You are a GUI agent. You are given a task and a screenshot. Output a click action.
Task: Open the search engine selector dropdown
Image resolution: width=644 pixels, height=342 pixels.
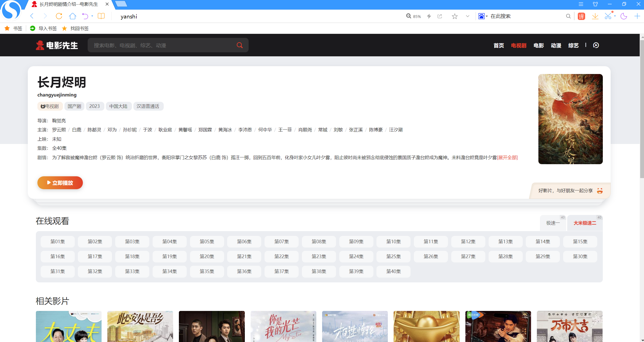click(x=483, y=16)
